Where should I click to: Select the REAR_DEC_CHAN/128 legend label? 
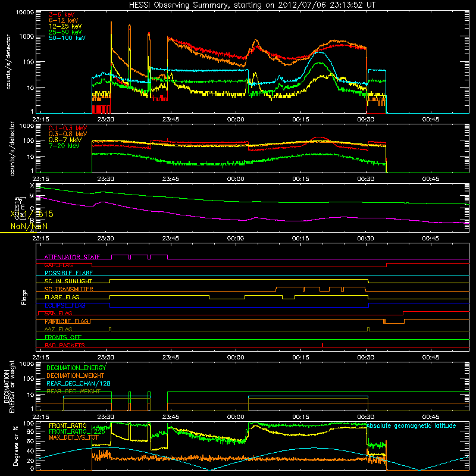click(x=79, y=383)
